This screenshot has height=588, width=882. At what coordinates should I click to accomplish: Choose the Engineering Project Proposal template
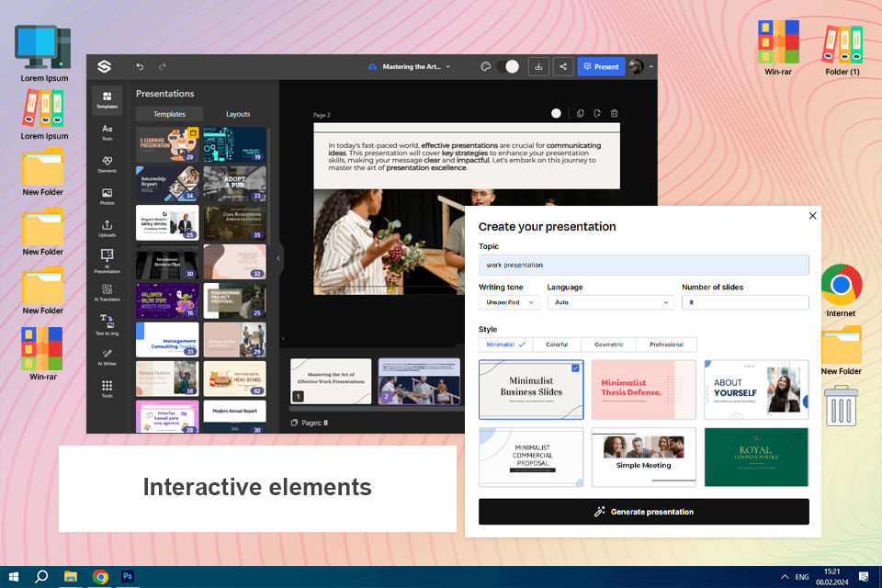pos(234,300)
